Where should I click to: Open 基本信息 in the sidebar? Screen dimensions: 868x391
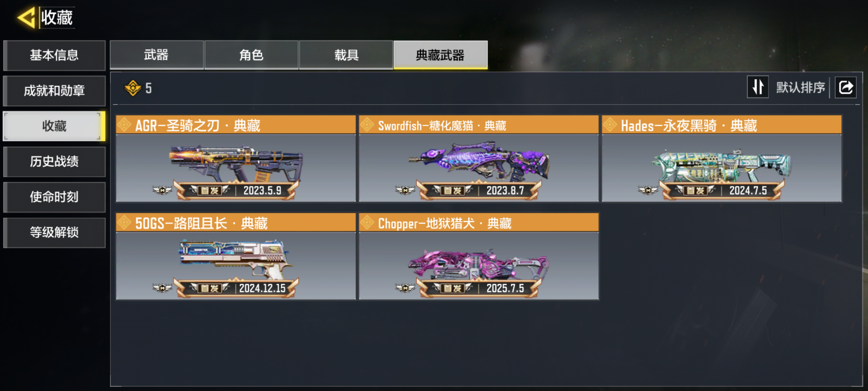(x=54, y=55)
